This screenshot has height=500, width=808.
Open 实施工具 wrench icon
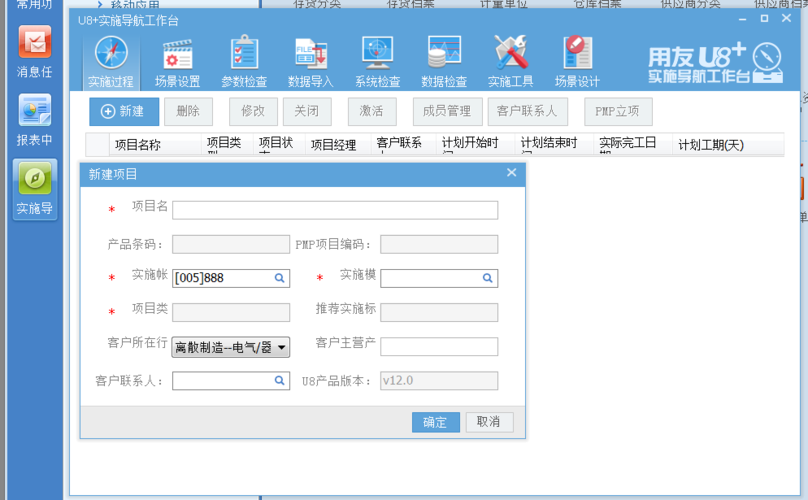pos(510,61)
